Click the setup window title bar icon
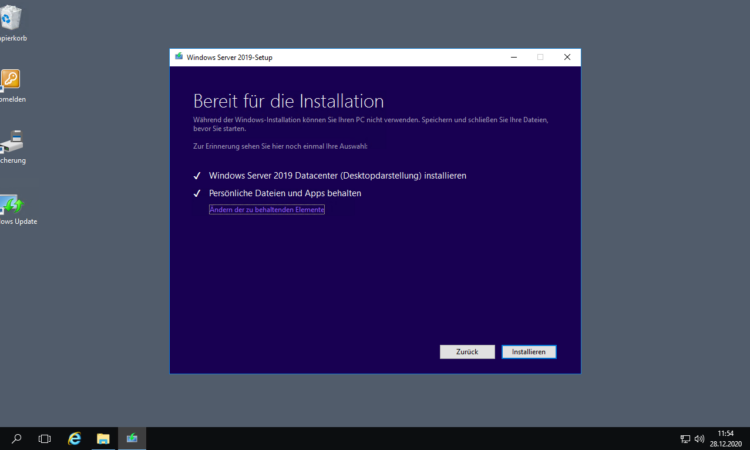Image resolution: width=750 pixels, height=450 pixels. (179, 57)
